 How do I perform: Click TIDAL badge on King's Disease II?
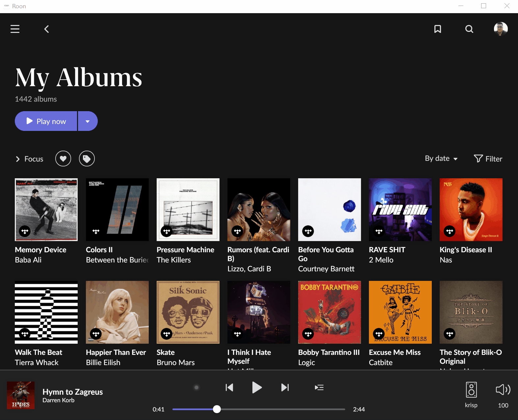point(450,231)
